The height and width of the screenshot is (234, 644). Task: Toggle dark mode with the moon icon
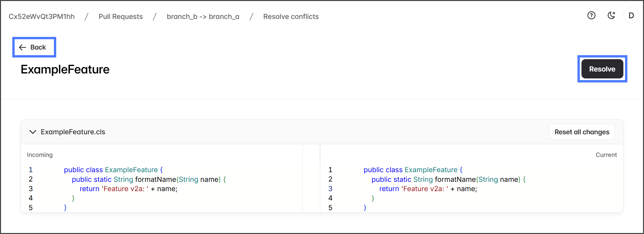611,16
